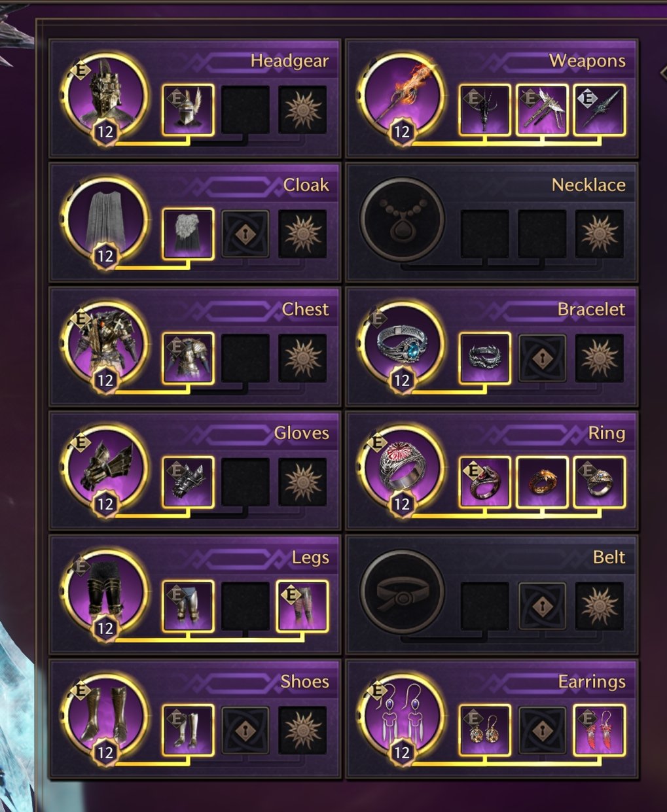Click the first empty Necklace sub-slot
Image resolution: width=667 pixels, height=812 pixels.
click(485, 234)
